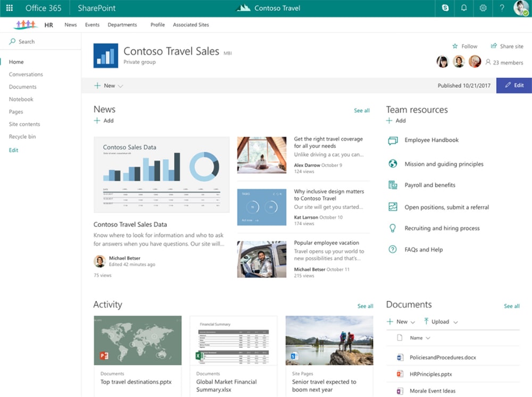
Task: Expand the New dropdown in Documents
Action: tap(413, 322)
